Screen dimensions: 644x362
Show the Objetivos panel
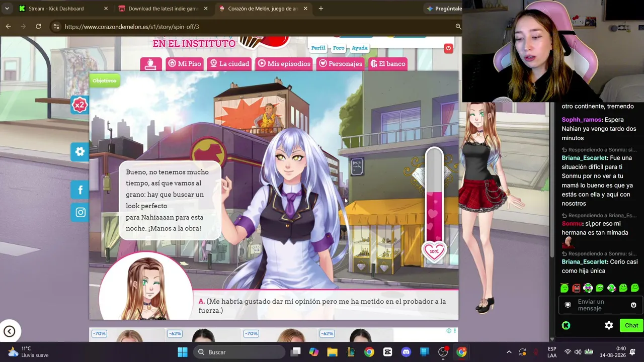click(105, 80)
